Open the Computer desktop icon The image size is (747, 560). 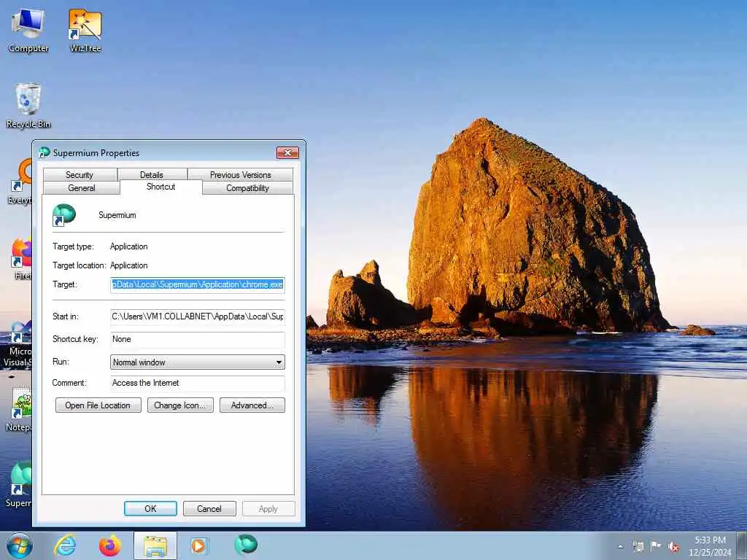point(28,31)
